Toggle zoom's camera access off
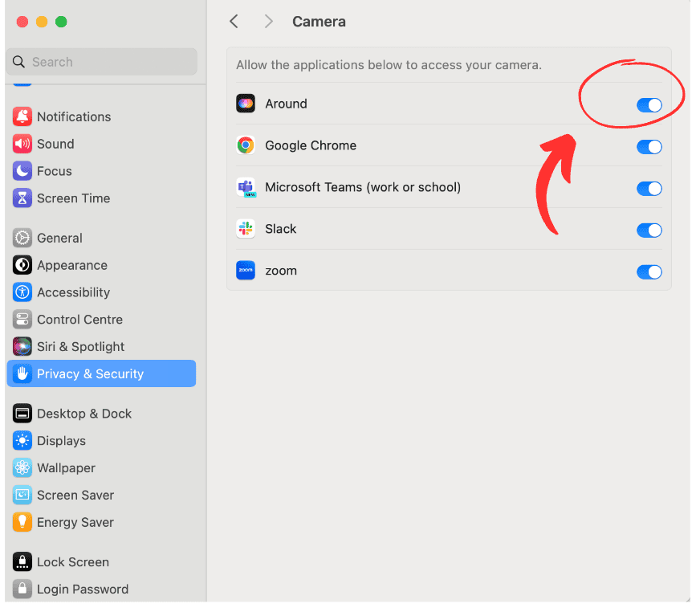Image resolution: width=700 pixels, height=612 pixels. pos(649,271)
